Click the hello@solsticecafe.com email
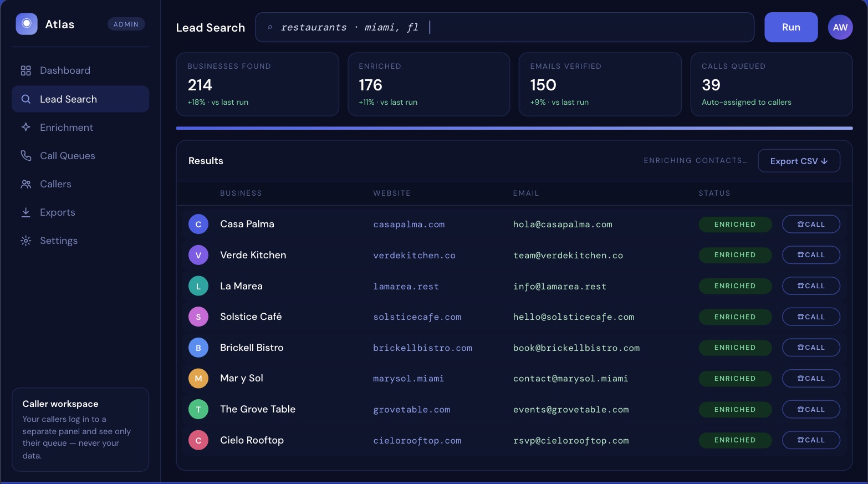 pos(574,317)
